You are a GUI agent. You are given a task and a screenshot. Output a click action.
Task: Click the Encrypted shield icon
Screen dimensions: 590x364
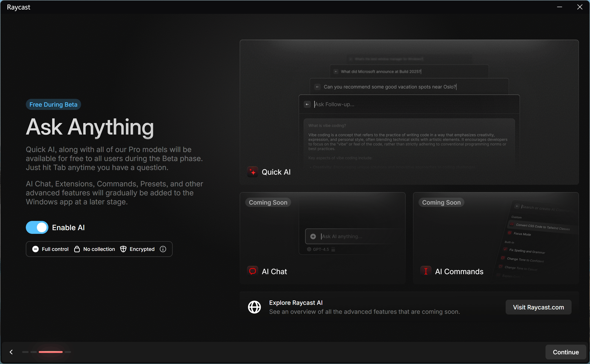click(x=123, y=249)
